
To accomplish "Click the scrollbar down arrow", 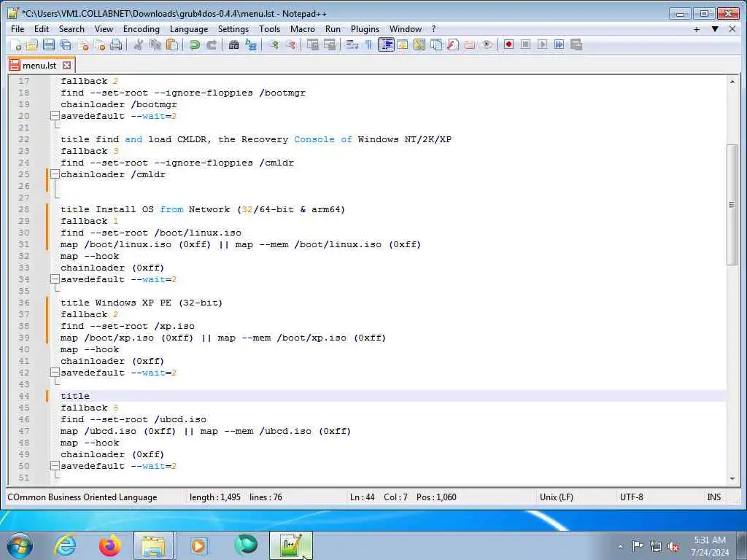I will [732, 478].
